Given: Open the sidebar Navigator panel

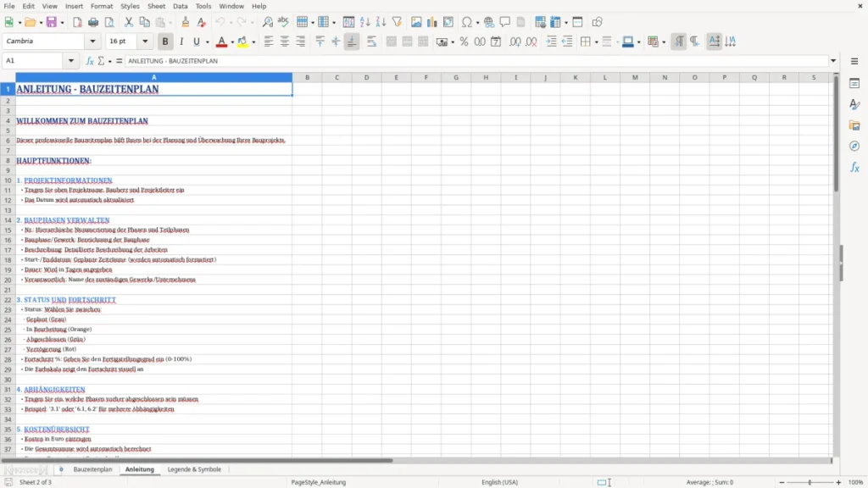Looking at the screenshot, I should point(854,147).
